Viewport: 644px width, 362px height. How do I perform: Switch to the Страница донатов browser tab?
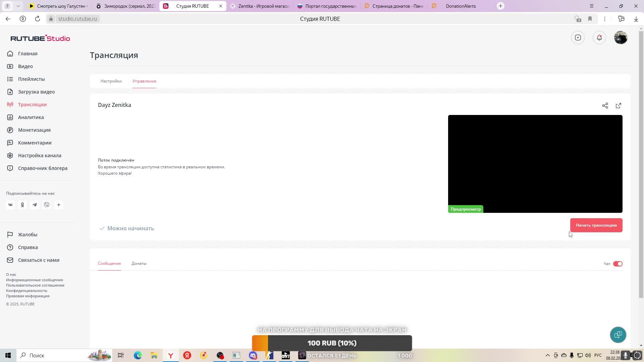click(x=394, y=6)
